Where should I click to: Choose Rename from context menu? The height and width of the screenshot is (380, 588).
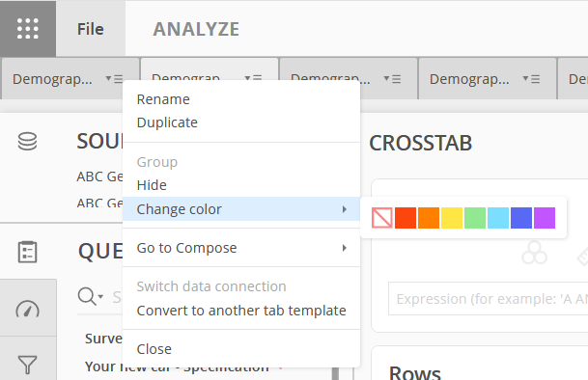click(x=163, y=99)
